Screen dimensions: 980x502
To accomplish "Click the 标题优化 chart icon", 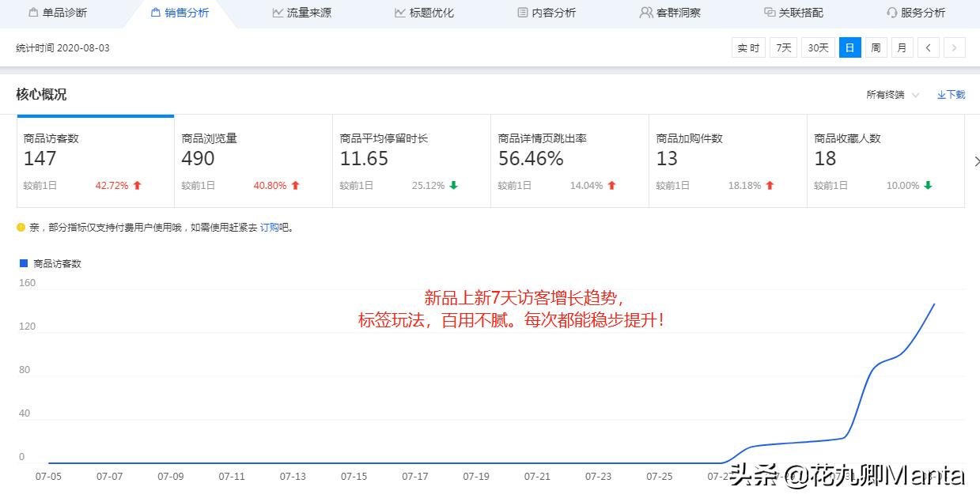I will pos(399,12).
